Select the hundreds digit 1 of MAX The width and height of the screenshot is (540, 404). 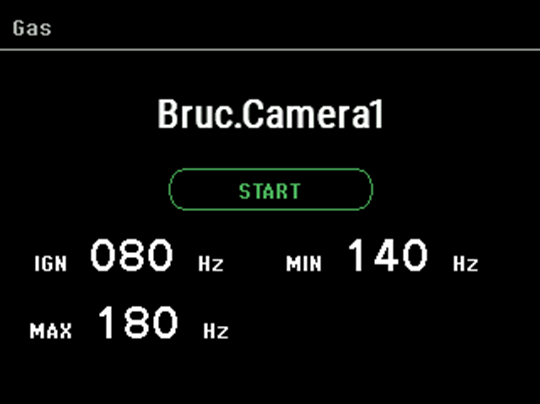(106, 322)
